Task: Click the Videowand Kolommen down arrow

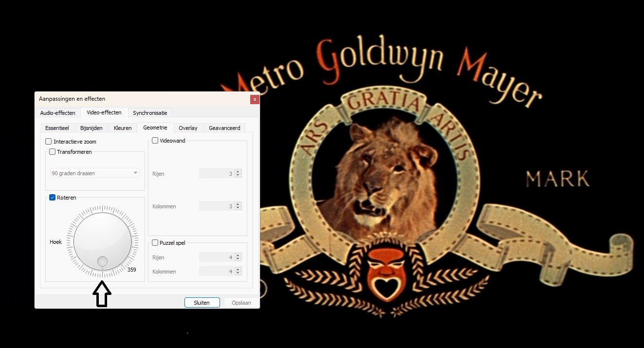Action: tap(238, 208)
